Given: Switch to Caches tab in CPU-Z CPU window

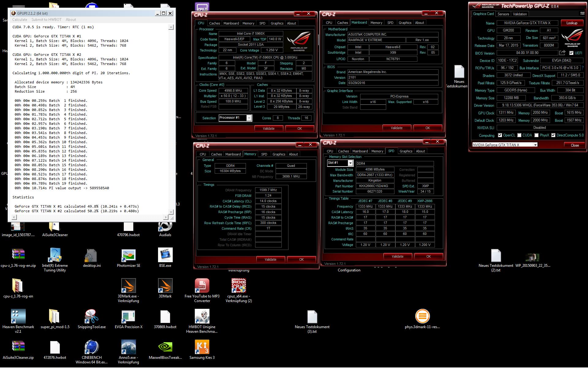Looking at the screenshot, I should point(214,23).
